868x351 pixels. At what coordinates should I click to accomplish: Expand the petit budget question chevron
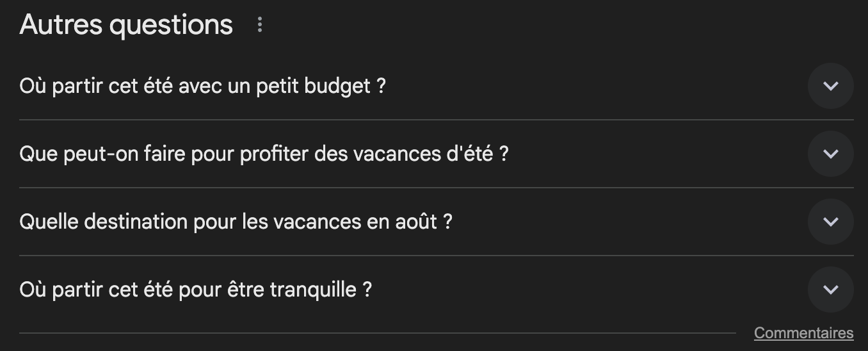[x=830, y=86]
